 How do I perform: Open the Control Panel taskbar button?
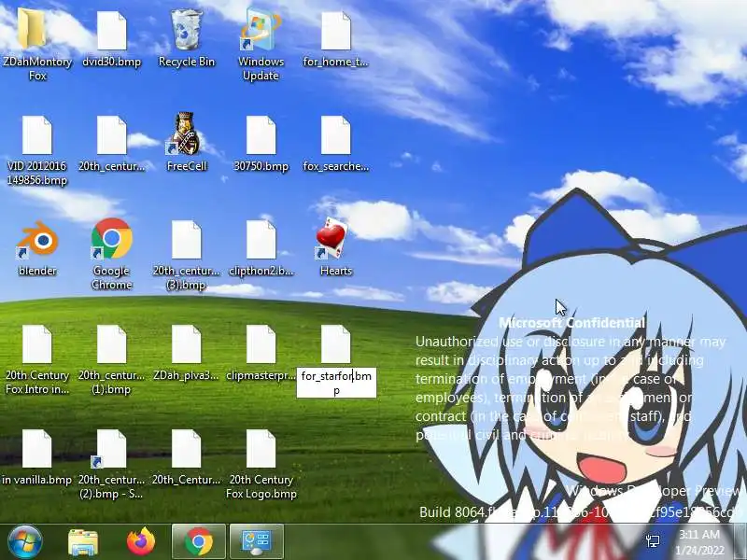tap(257, 542)
